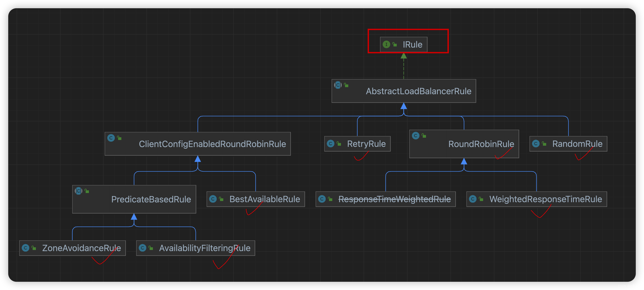Viewport: 644px width, 290px height.
Task: Select the WeightedResponseTimeRule class label
Action: (546, 199)
